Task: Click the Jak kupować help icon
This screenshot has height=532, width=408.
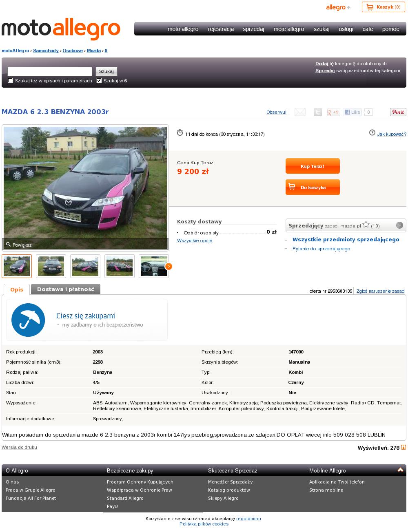Action: coord(372,132)
